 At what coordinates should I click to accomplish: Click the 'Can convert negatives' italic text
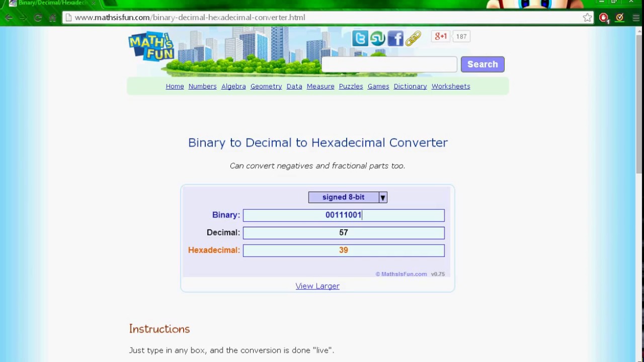tap(317, 166)
